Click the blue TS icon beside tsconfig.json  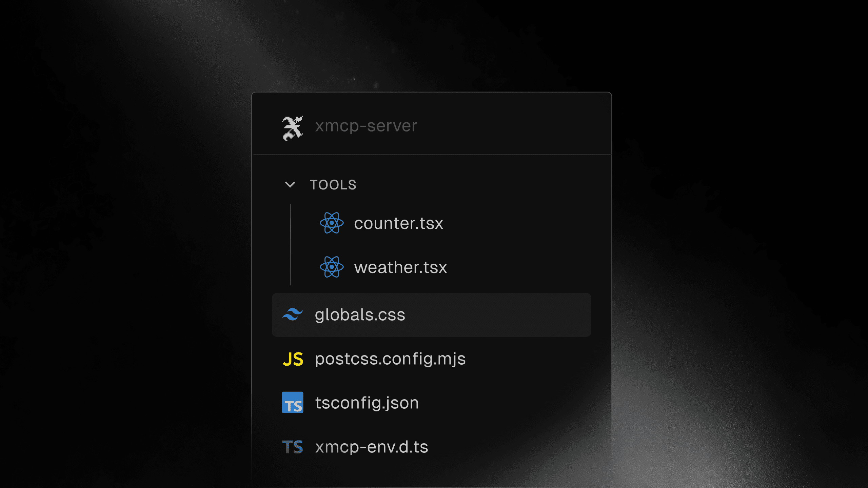click(x=293, y=403)
